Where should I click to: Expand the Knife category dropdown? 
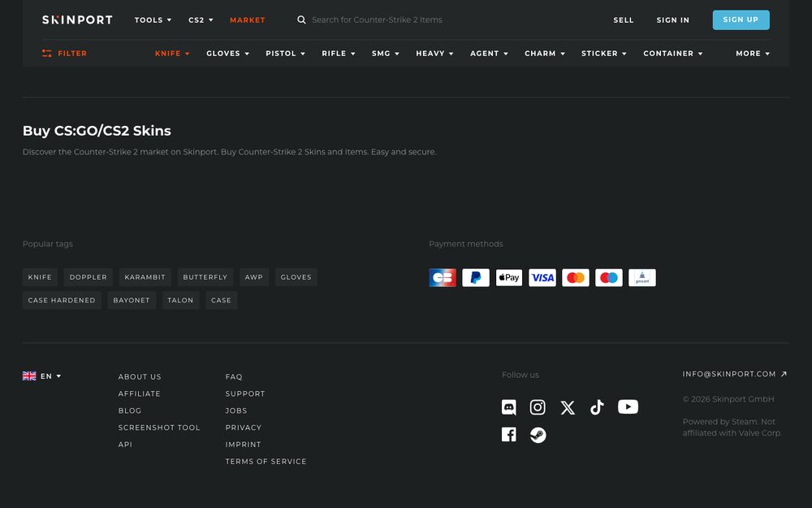click(172, 54)
